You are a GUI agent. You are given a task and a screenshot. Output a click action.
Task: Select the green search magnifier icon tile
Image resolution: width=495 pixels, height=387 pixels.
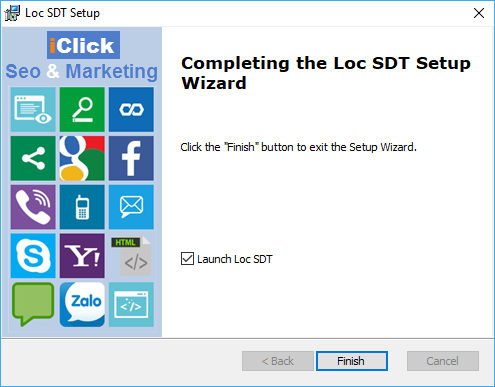(82, 110)
